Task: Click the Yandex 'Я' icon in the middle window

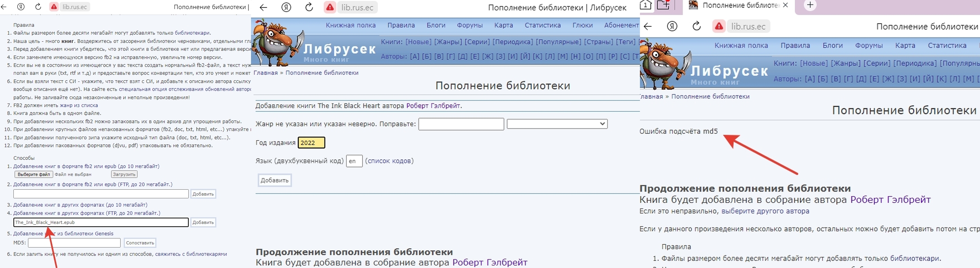Action: tap(286, 7)
